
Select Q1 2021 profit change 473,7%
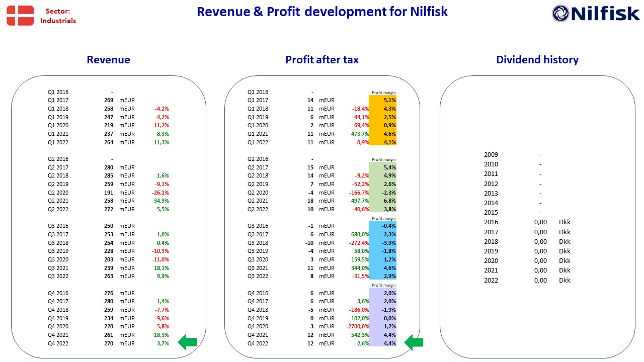360,134
